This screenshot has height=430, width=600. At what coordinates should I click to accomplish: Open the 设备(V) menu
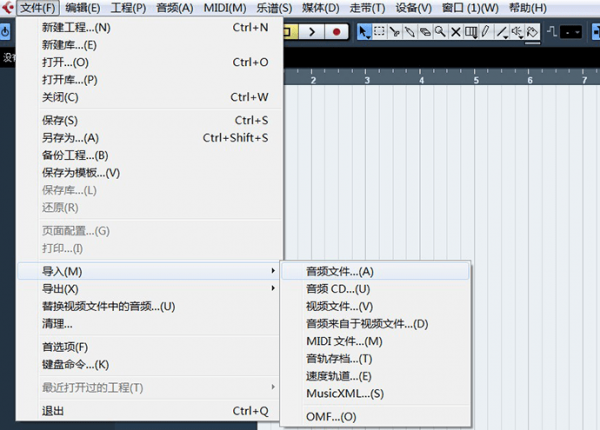click(413, 8)
